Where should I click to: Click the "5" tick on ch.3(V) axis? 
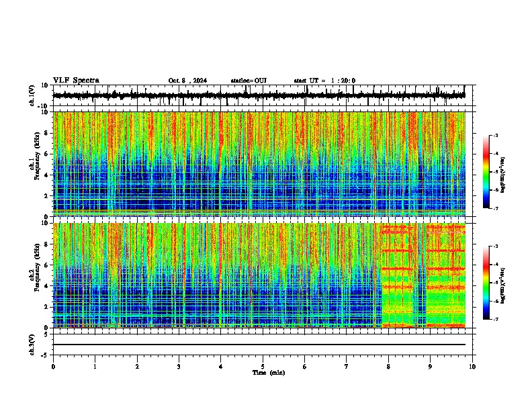pyautogui.click(x=47, y=334)
